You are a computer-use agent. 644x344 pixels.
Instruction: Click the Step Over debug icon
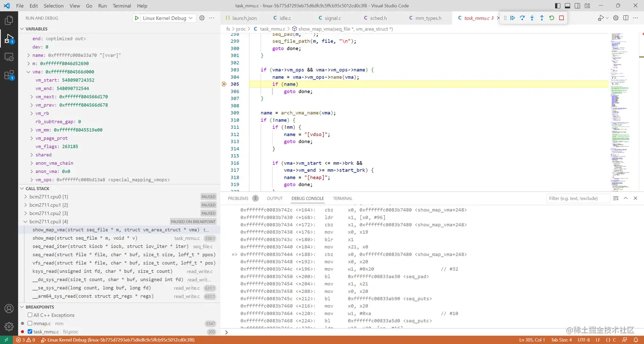click(522, 18)
